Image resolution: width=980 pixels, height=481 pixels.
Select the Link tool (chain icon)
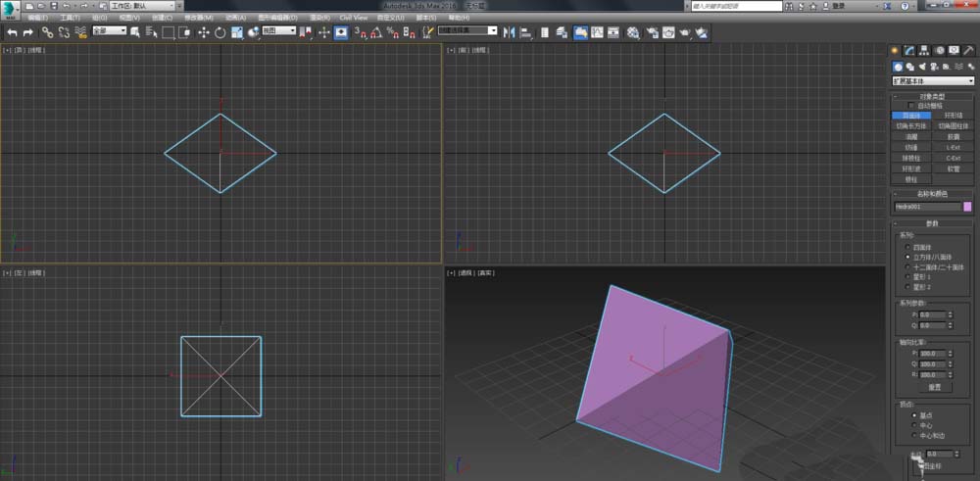[47, 32]
